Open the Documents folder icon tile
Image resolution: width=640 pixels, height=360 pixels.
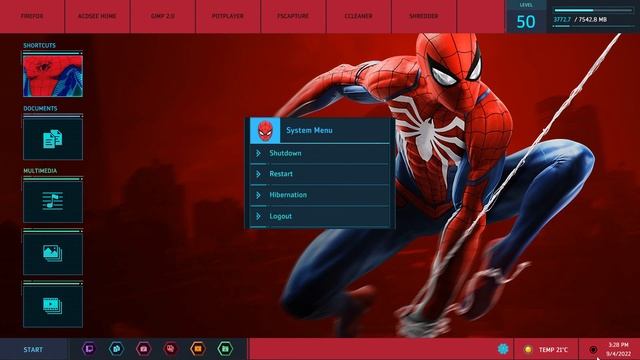(x=53, y=139)
